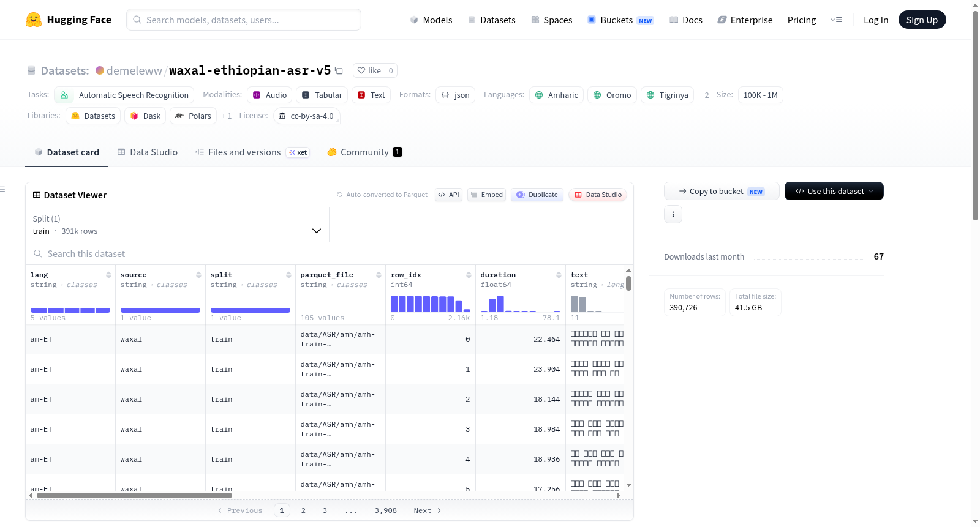Click the left sidebar collapse handle icon
Viewport: 980px width, 527px height.
tap(2, 189)
